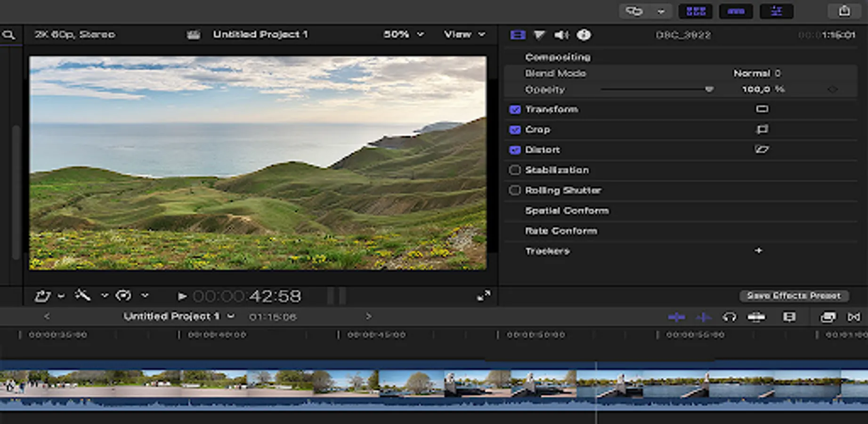Enable the Rolling Shutter checkbox

pos(515,190)
